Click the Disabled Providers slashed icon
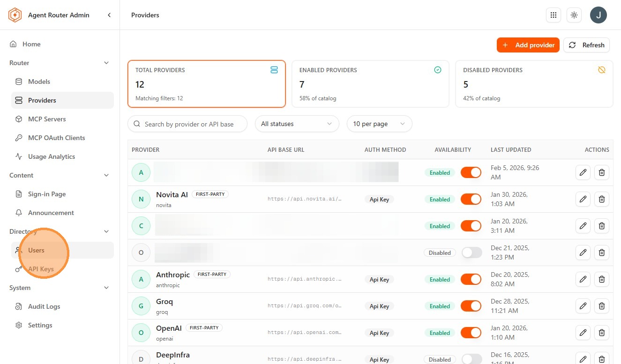The width and height of the screenshot is (621, 364). (602, 70)
